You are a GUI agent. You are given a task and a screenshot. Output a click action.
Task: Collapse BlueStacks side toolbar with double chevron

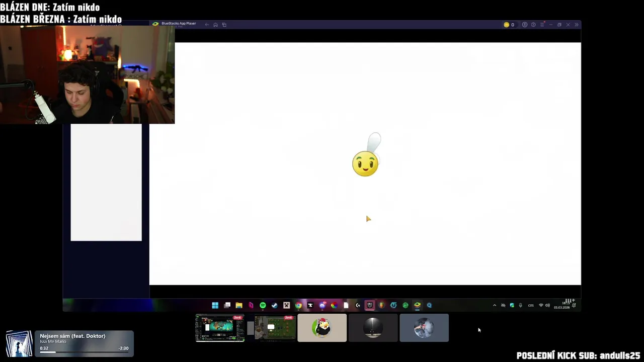click(x=577, y=25)
